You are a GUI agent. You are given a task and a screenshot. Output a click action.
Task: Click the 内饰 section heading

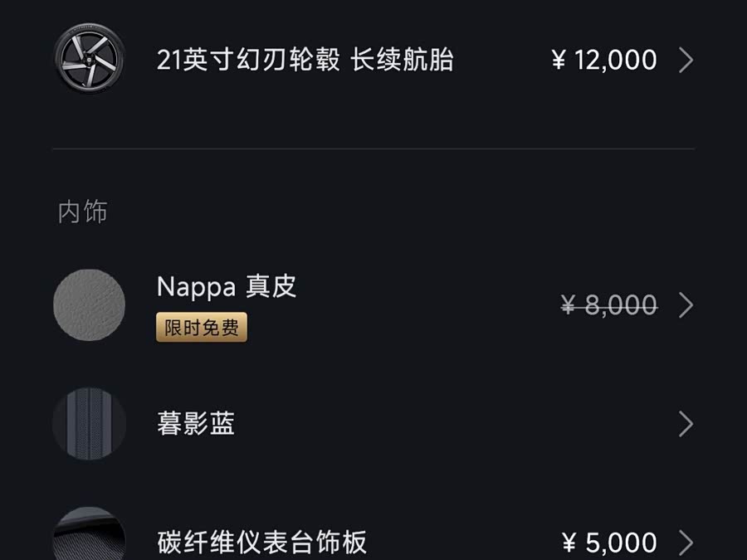point(82,212)
